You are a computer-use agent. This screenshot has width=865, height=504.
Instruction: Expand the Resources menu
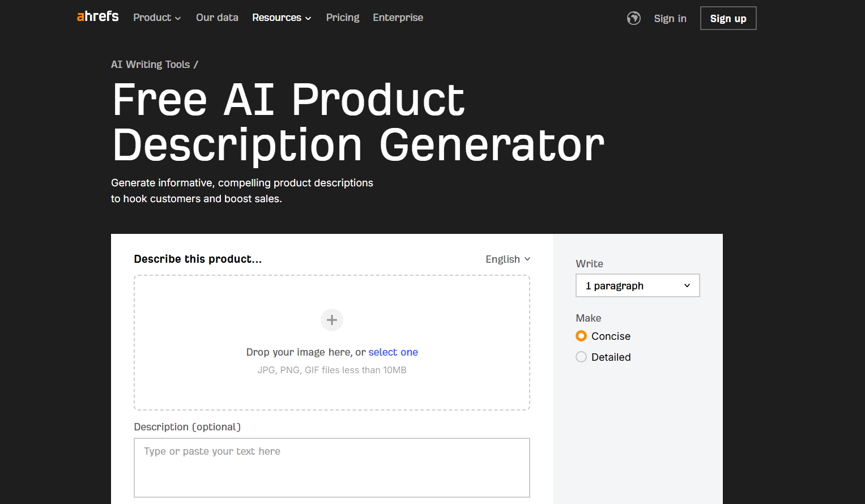coord(282,18)
